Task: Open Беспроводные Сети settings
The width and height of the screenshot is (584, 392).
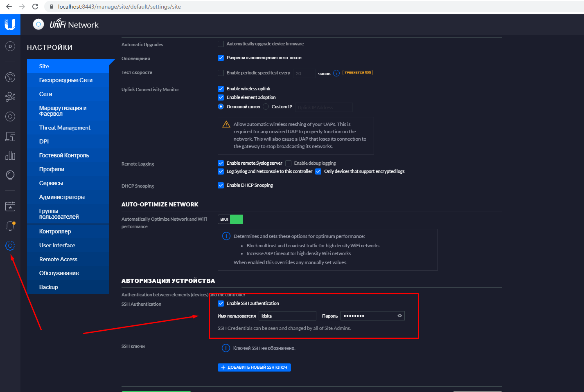Action: pyautogui.click(x=68, y=80)
